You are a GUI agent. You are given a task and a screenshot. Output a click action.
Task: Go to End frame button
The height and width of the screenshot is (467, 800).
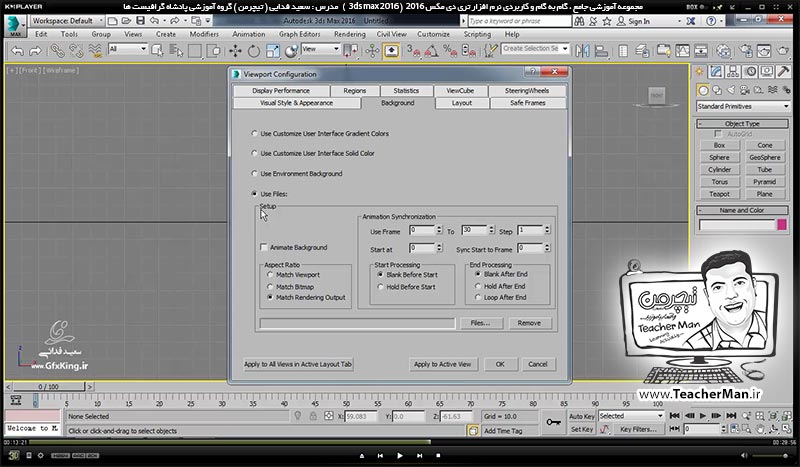731,416
